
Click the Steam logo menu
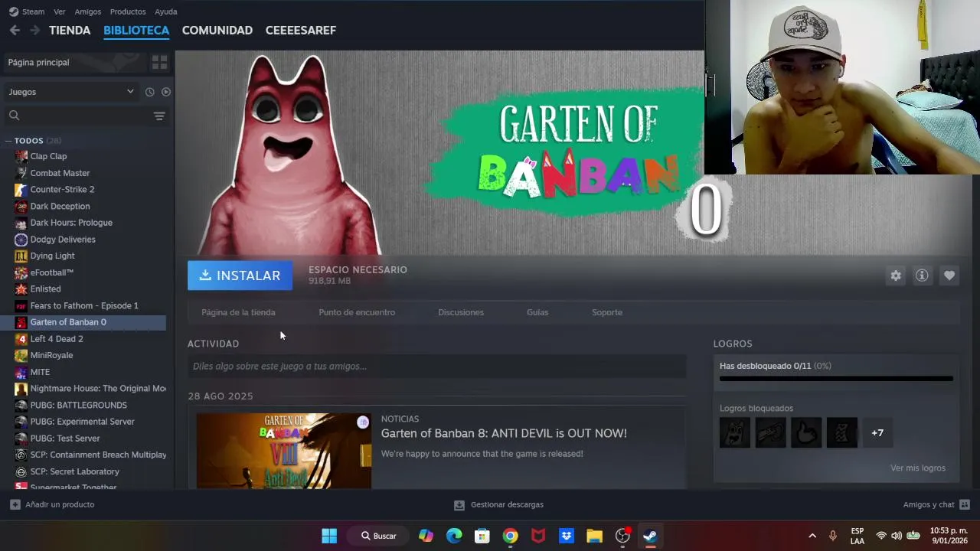pyautogui.click(x=27, y=11)
